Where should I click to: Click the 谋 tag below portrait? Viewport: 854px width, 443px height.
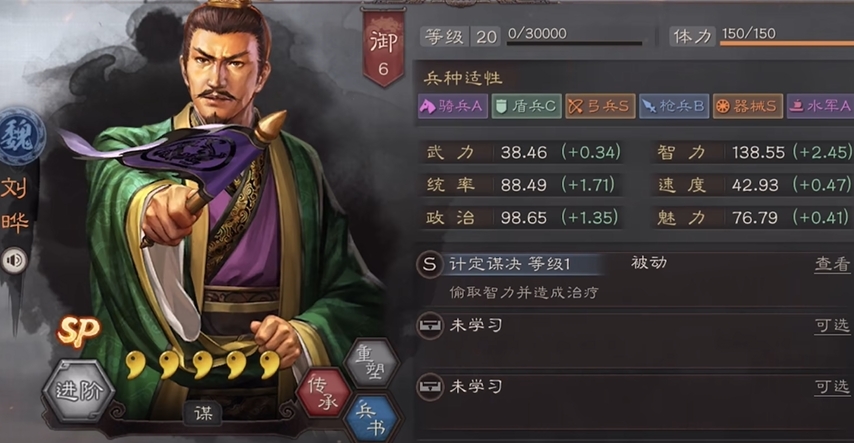[203, 413]
